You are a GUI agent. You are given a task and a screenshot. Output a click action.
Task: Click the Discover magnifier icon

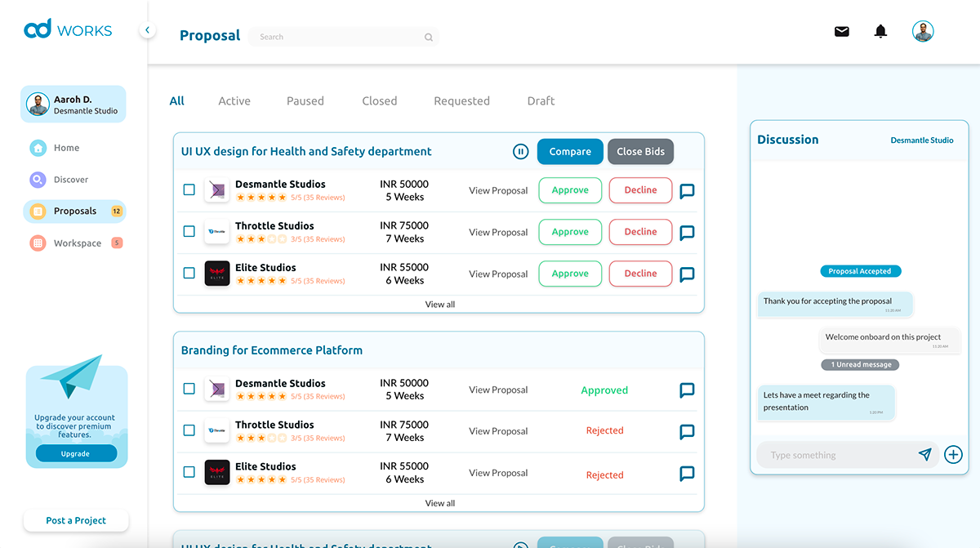(x=38, y=180)
